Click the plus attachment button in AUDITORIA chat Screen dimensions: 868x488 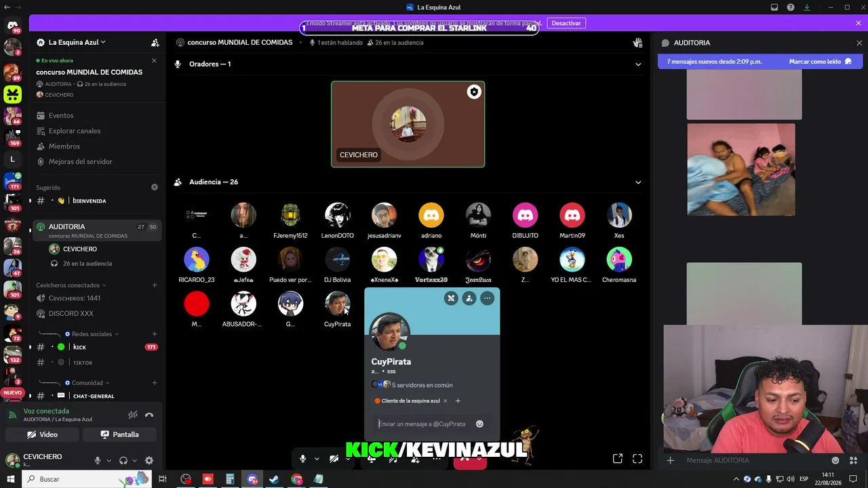[670, 460]
